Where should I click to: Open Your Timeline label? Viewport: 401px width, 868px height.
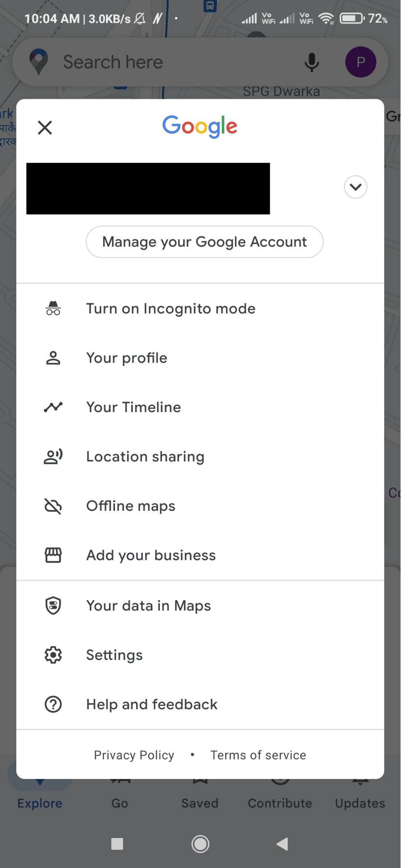[134, 407]
